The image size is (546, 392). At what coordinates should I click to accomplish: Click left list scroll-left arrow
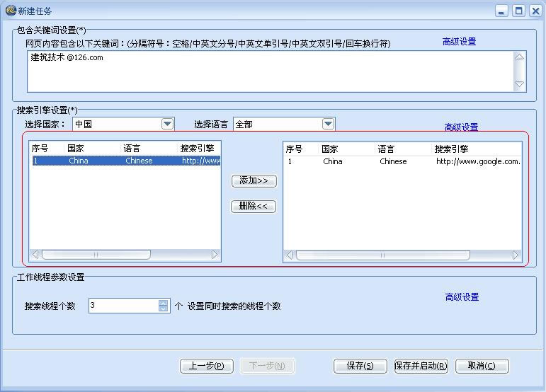[x=35, y=255]
